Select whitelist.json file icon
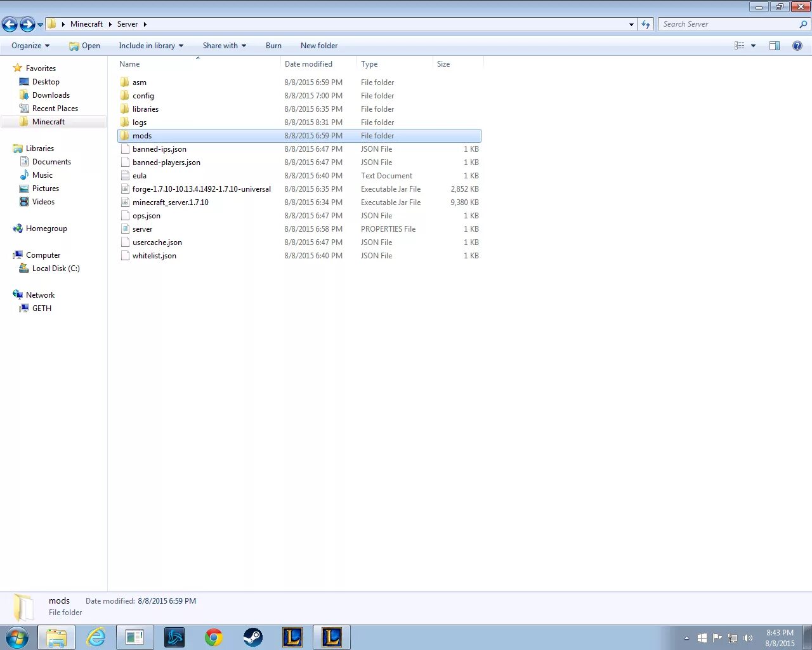812x650 pixels. point(125,256)
